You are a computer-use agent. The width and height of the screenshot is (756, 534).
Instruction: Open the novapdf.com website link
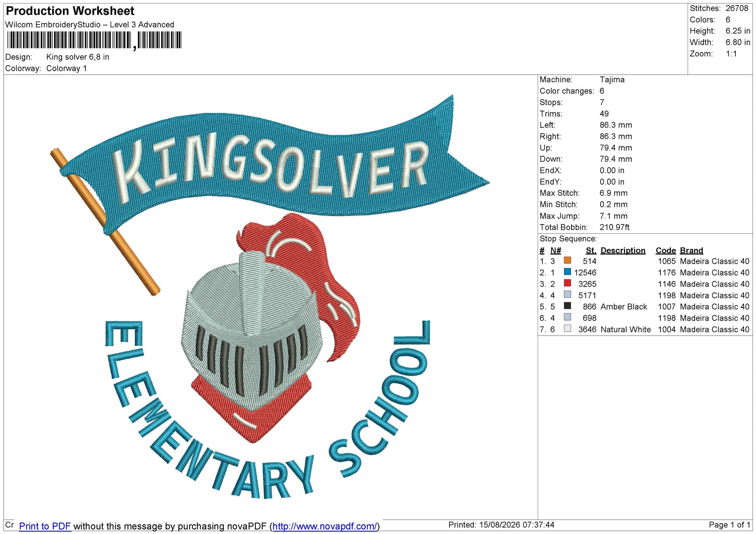(x=325, y=526)
